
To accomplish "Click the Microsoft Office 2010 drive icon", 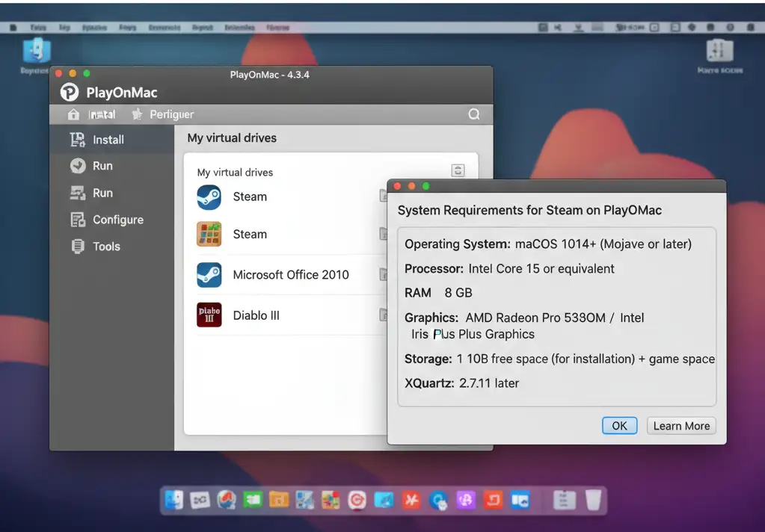I will tap(209, 275).
